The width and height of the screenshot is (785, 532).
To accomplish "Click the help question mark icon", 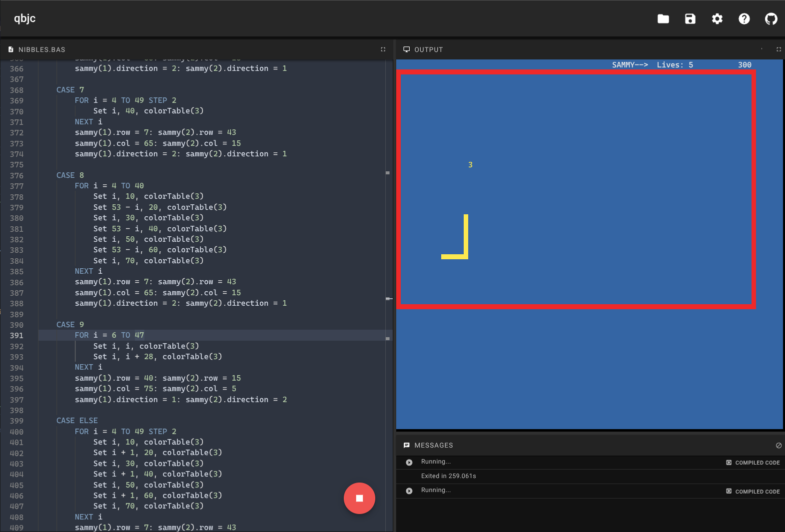I will [x=744, y=19].
